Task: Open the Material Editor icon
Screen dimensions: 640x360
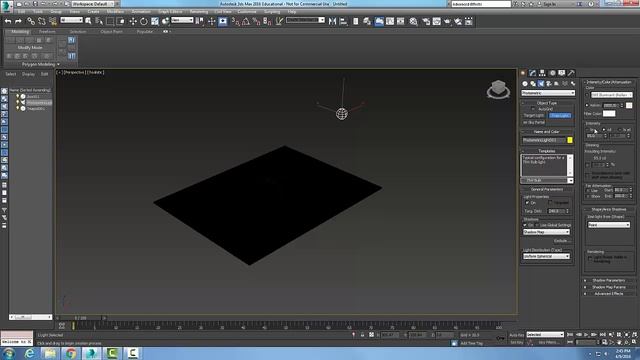Action: [413, 21]
